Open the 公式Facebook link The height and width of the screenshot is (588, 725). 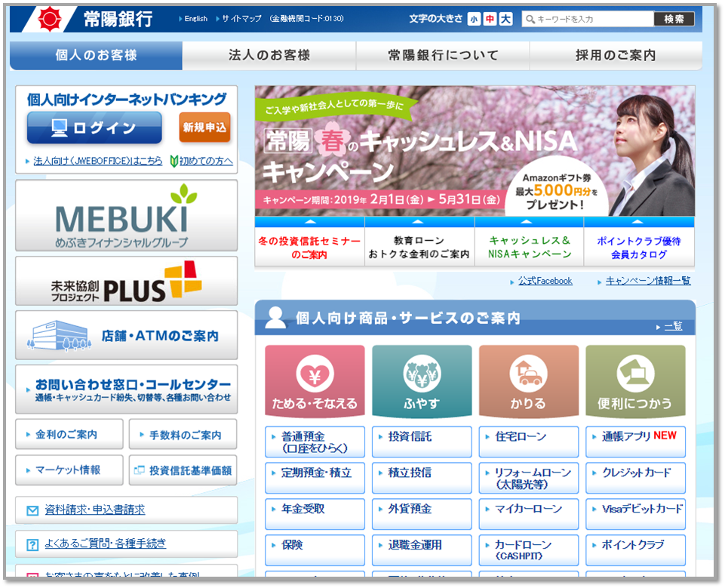tap(545, 281)
